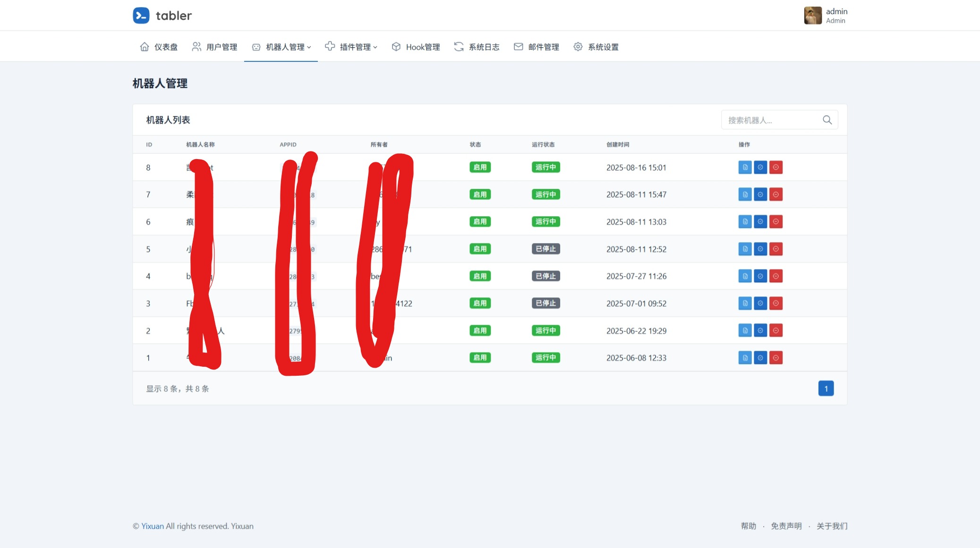Viewport: 980px width, 548px height.
Task: Click 已停止 badge for robot ID 4
Action: click(545, 276)
